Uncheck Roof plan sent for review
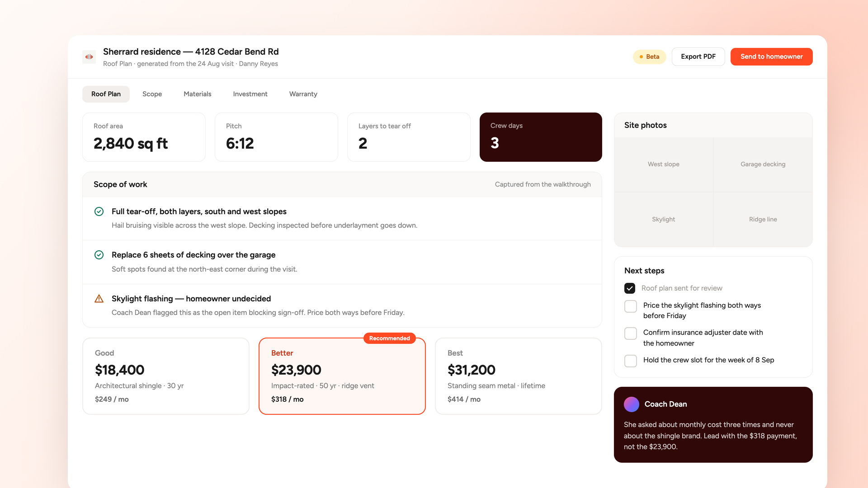Image resolution: width=868 pixels, height=488 pixels. coord(630,288)
